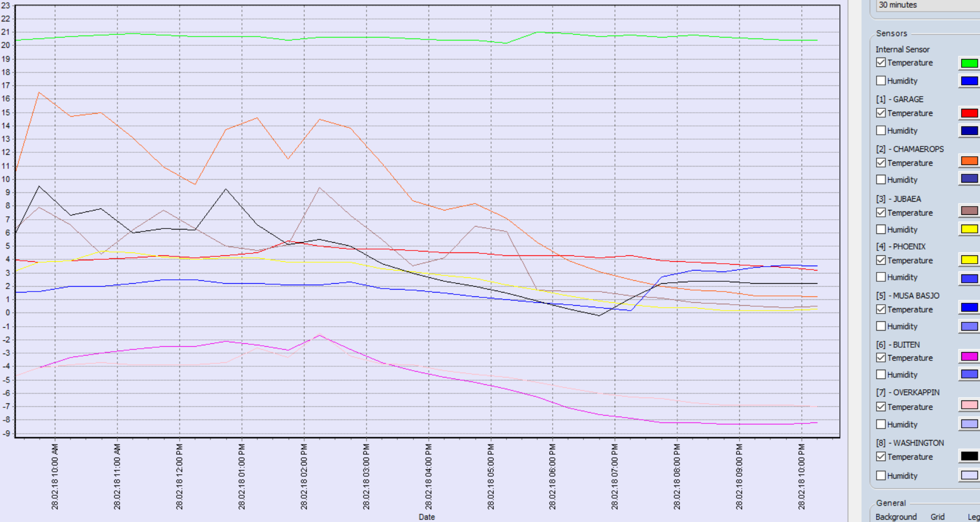980x522 pixels.
Task: Uncheck Internal Sensor Temperature checkbox
Action: coord(881,63)
